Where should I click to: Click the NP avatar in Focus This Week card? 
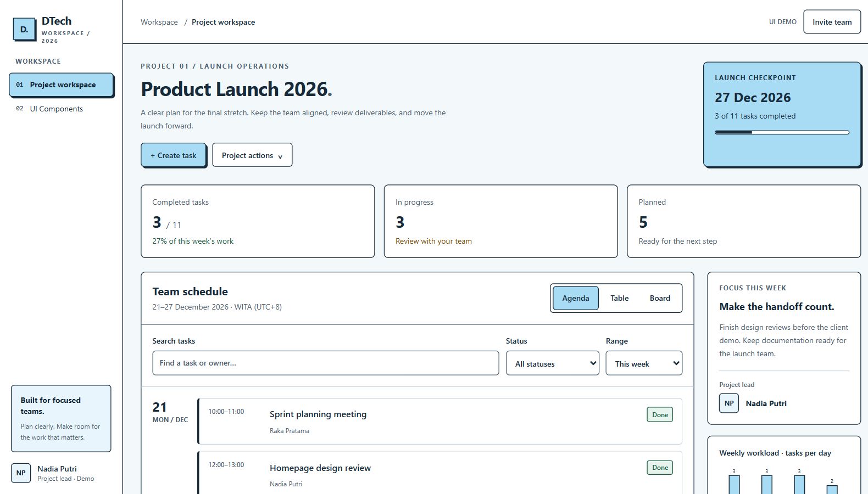tap(729, 403)
